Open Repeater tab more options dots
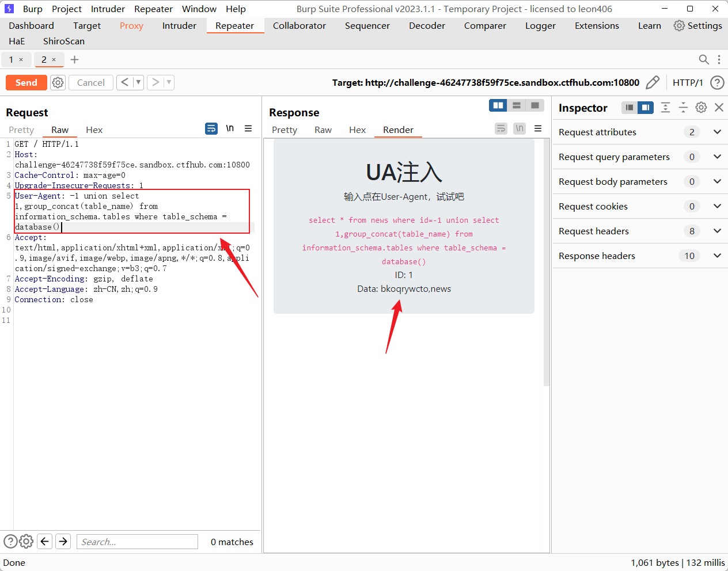Viewport: 728px width, 571px height. tap(719, 59)
